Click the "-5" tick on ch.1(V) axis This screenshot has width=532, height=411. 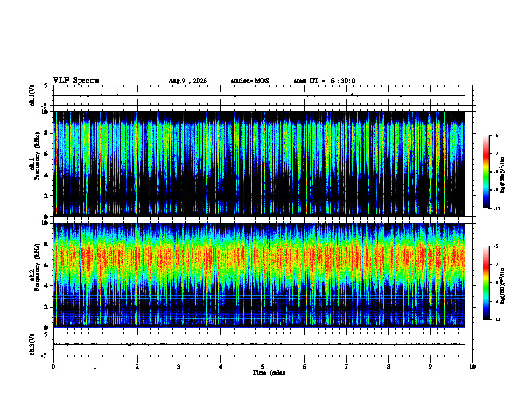(45, 106)
